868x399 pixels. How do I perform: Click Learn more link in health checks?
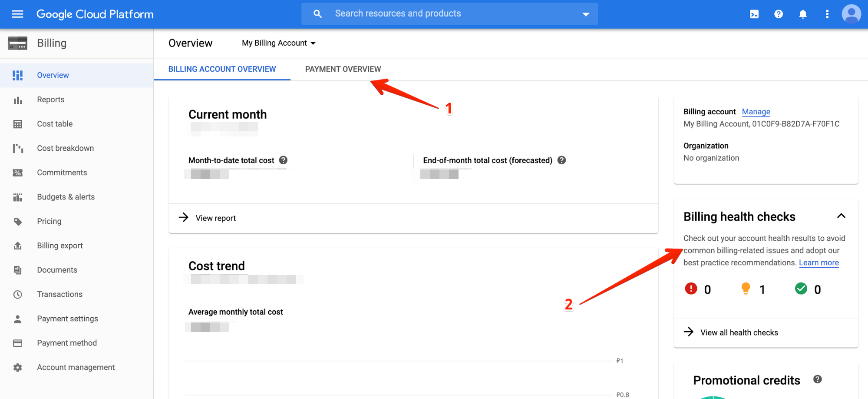[x=818, y=263]
